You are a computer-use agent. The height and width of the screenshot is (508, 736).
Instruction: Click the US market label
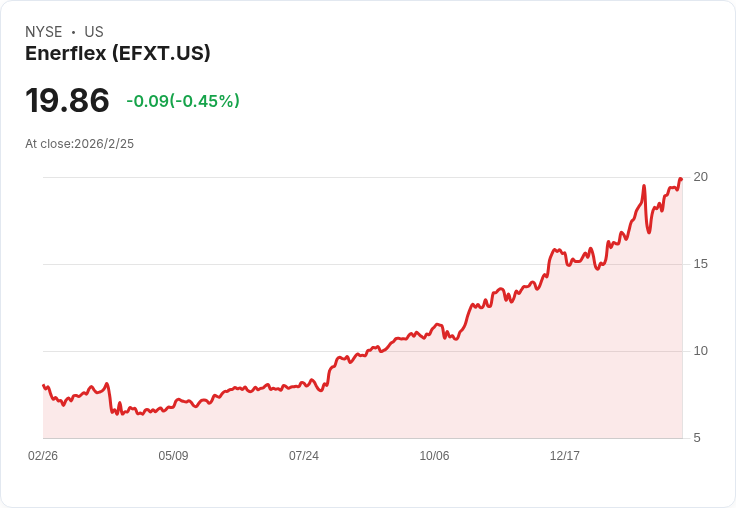tap(94, 32)
